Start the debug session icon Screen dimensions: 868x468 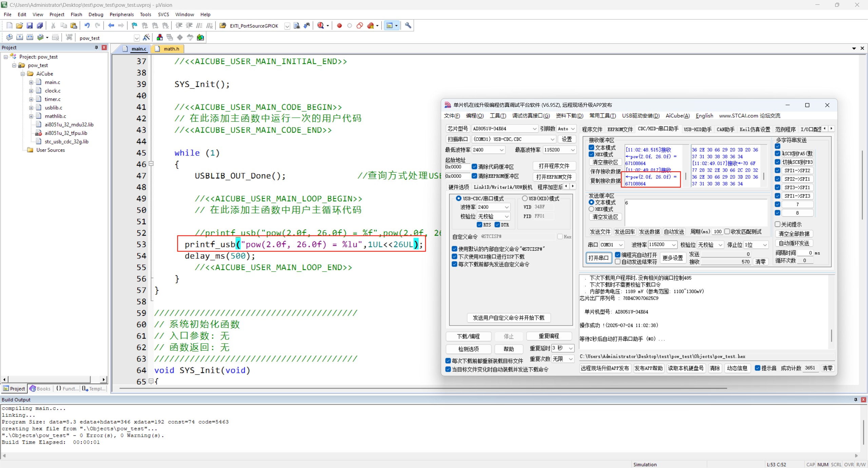coord(321,25)
